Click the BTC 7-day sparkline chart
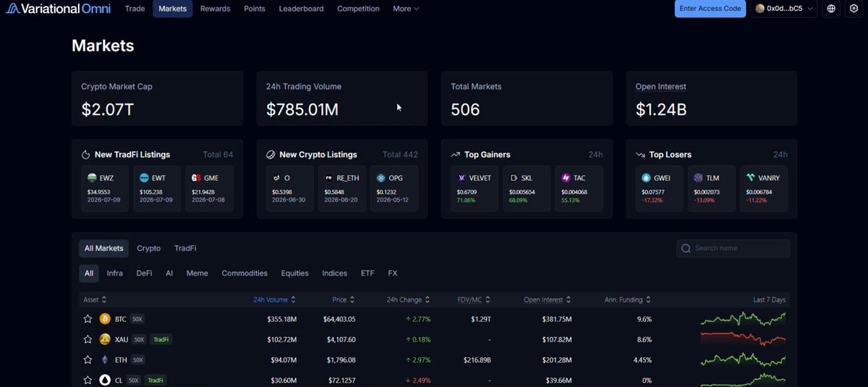Image resolution: width=868 pixels, height=387 pixels. click(743, 319)
